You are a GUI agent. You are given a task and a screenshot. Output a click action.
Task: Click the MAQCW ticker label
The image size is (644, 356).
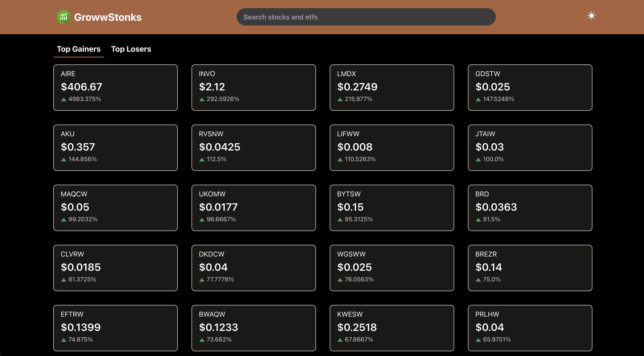pos(74,194)
